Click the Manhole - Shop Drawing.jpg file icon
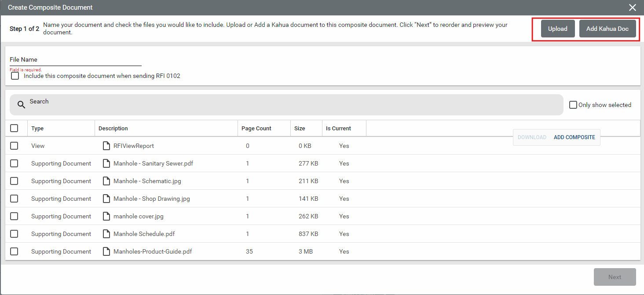The height and width of the screenshot is (295, 644). tap(106, 199)
